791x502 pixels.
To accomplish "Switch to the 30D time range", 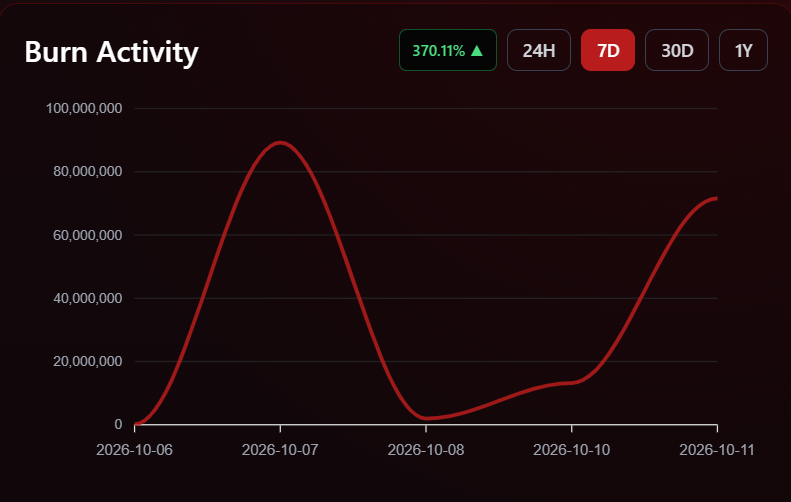I will pyautogui.click(x=677, y=50).
